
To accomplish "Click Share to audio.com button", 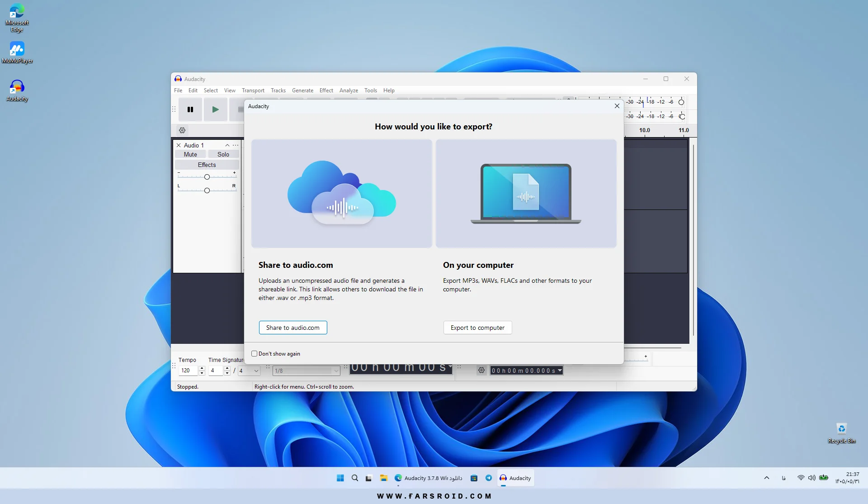I will (x=293, y=328).
